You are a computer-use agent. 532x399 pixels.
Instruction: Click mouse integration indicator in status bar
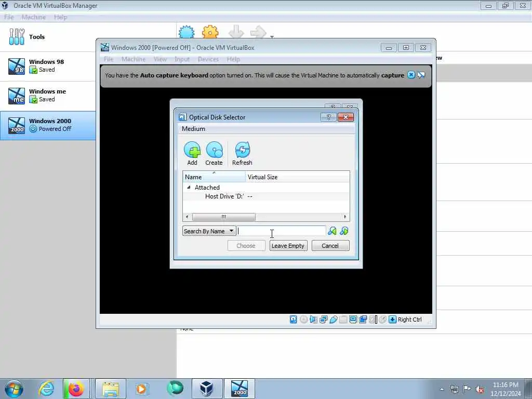point(383,320)
